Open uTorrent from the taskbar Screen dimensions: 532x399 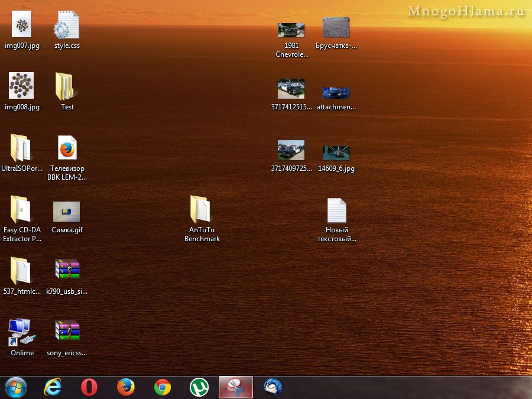coord(199,387)
